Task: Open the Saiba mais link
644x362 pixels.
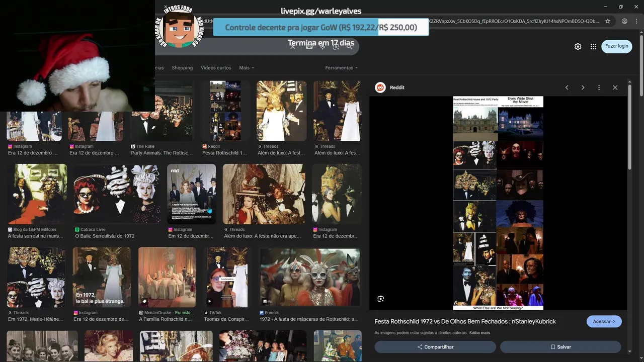Action: 479,333
